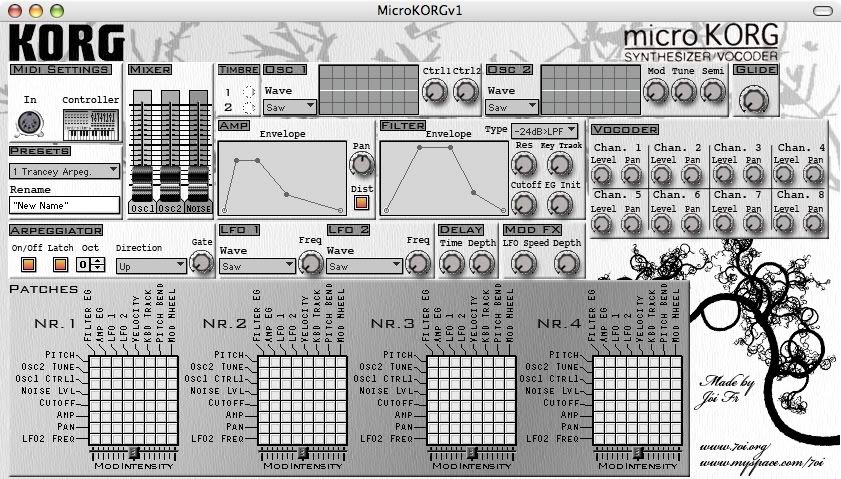Click the Osc 2 Tune knob
This screenshot has height=479, width=841.
684,92
